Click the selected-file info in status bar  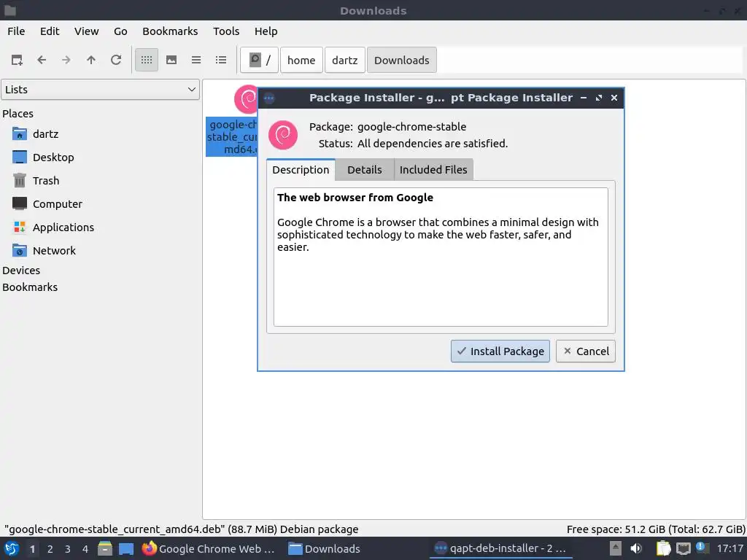pos(181,529)
